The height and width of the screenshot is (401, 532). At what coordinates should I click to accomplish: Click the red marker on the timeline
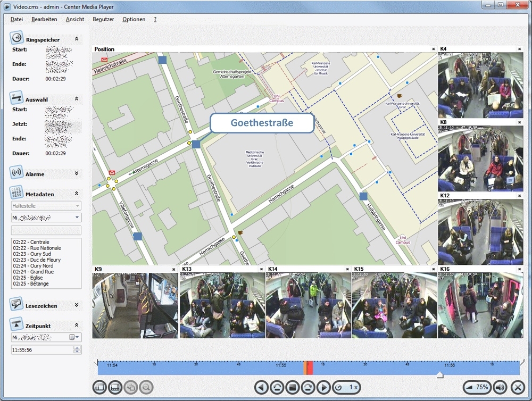pyautogui.click(x=308, y=368)
